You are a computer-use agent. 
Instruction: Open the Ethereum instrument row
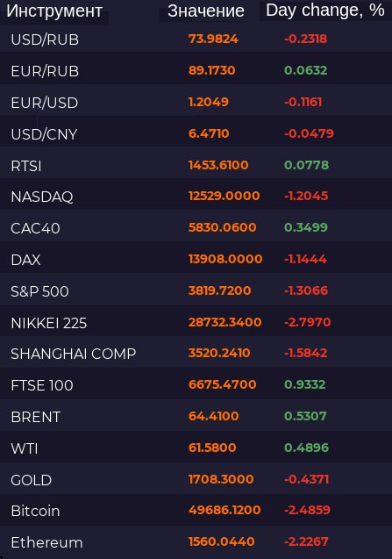(196, 542)
